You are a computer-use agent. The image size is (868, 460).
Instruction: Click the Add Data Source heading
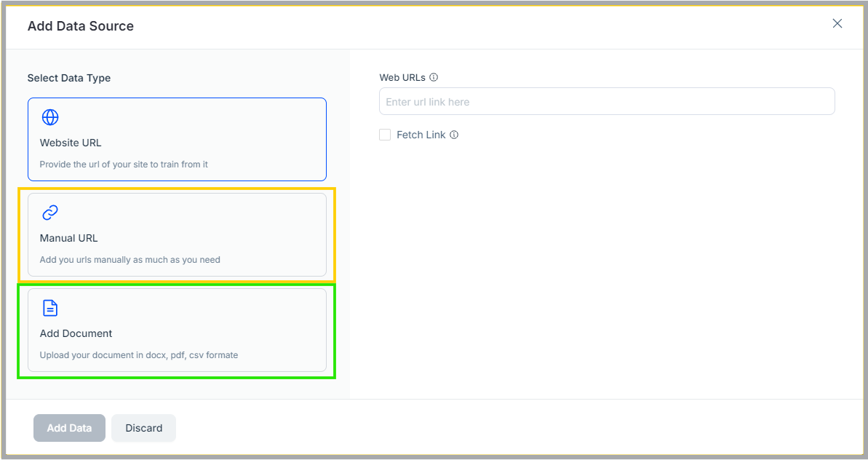click(81, 26)
